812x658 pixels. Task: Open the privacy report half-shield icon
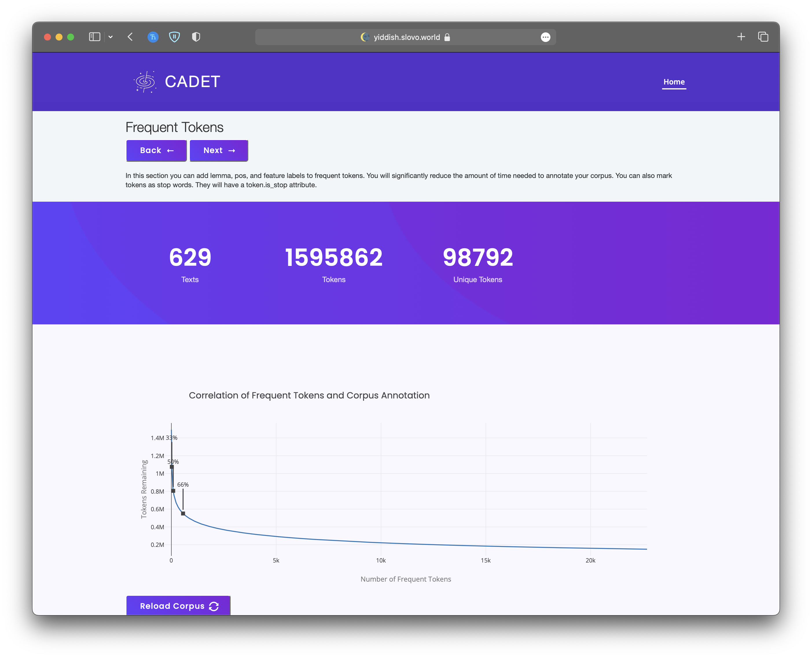click(x=196, y=37)
